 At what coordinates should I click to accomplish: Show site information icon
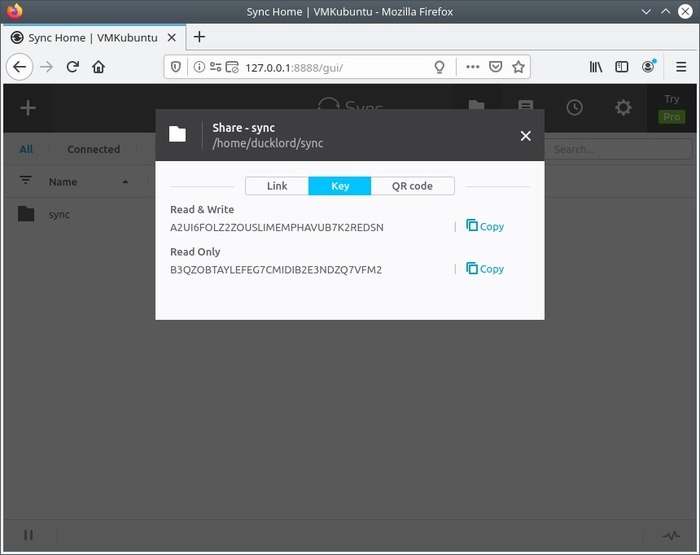pos(199,67)
